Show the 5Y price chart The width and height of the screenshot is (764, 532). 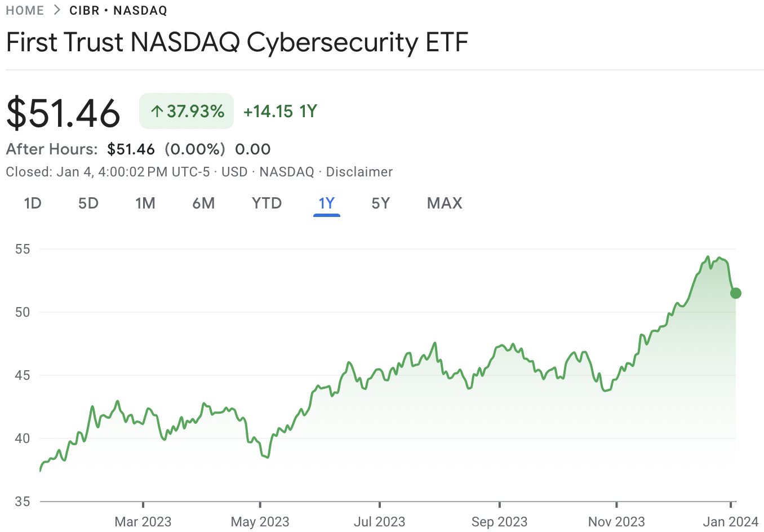(381, 203)
